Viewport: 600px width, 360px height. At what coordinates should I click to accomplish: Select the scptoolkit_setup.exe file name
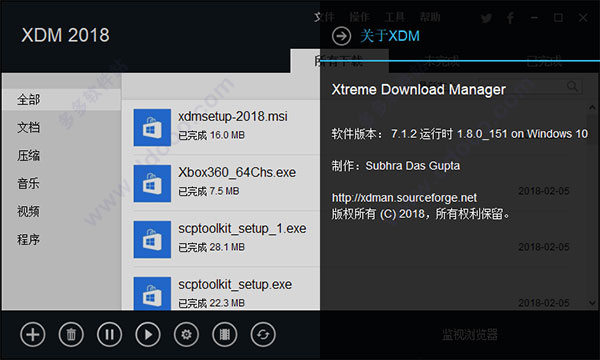(x=235, y=285)
